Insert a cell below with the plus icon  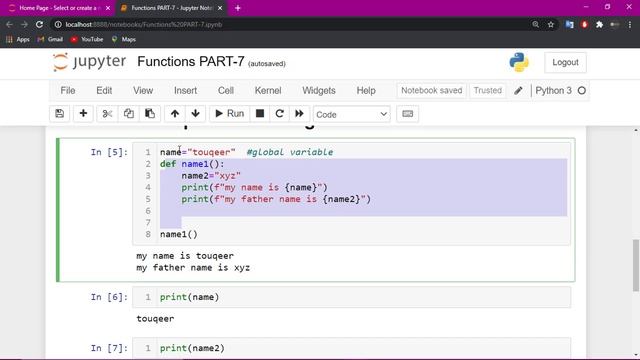pyautogui.click(x=83, y=113)
